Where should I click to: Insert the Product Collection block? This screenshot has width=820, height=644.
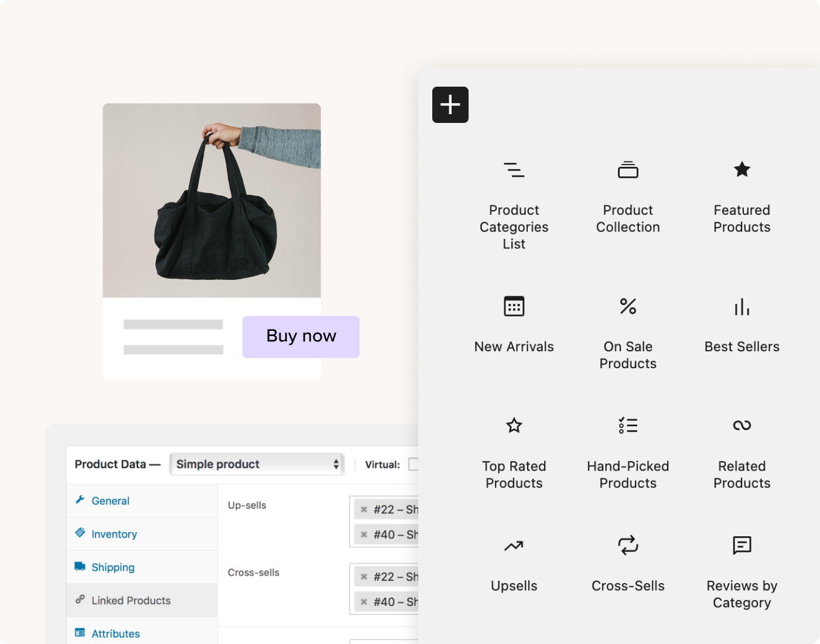click(x=628, y=170)
